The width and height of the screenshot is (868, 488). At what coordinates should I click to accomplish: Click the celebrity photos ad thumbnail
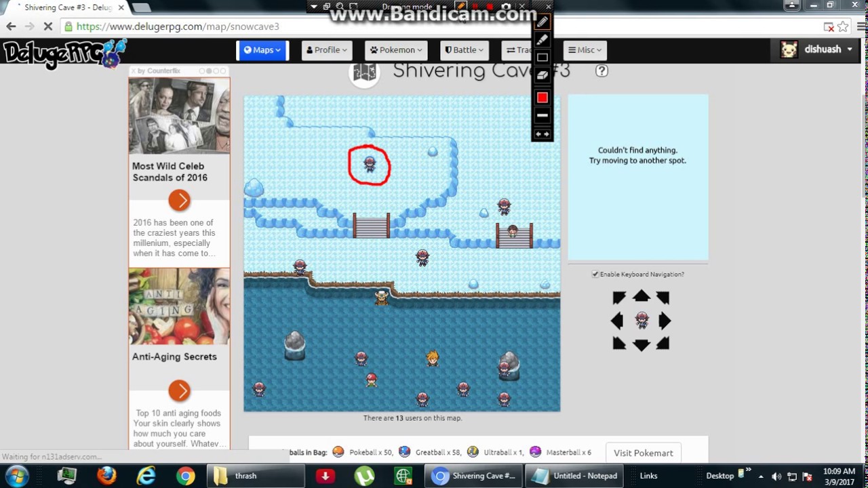[180, 116]
